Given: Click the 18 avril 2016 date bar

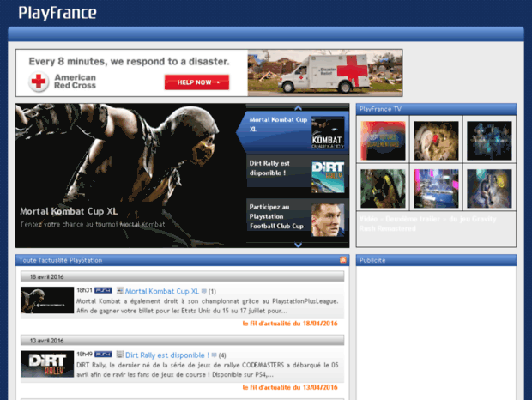Looking at the screenshot, I should pyautogui.click(x=182, y=276).
